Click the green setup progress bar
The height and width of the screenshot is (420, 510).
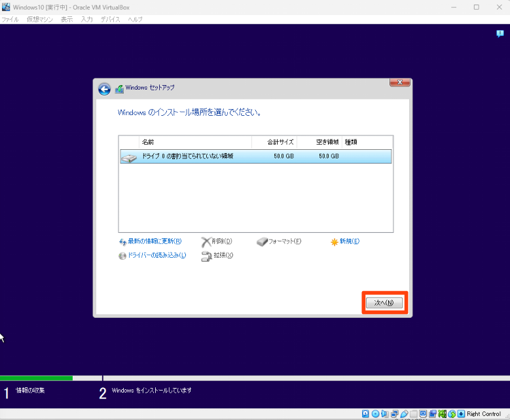pyautogui.click(x=36, y=378)
